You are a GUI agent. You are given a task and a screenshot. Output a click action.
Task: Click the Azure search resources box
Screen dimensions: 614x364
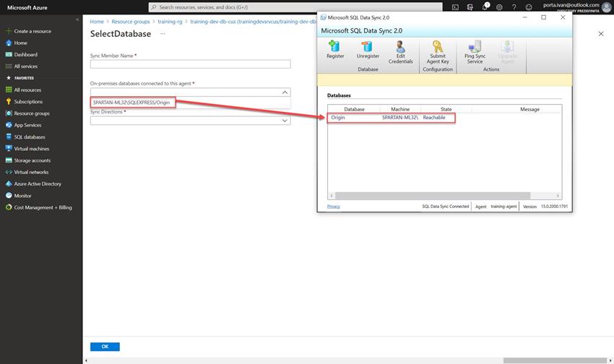coord(295,7)
